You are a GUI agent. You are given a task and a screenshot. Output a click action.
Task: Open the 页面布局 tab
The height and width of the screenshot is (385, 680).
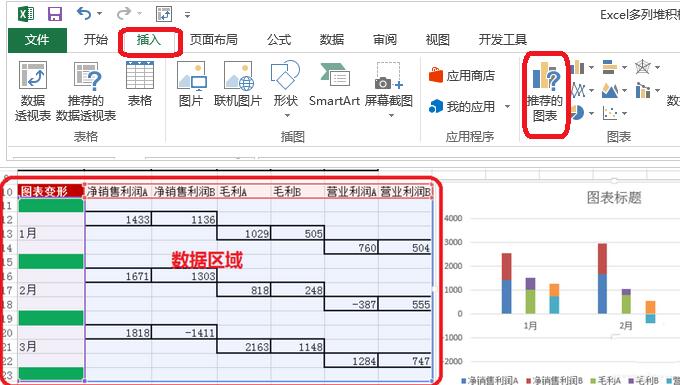[x=213, y=40]
